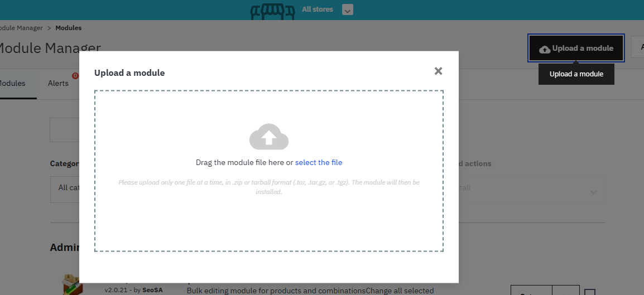
Task: Tick the bulk edit module's checkbox
Action: tap(590, 292)
